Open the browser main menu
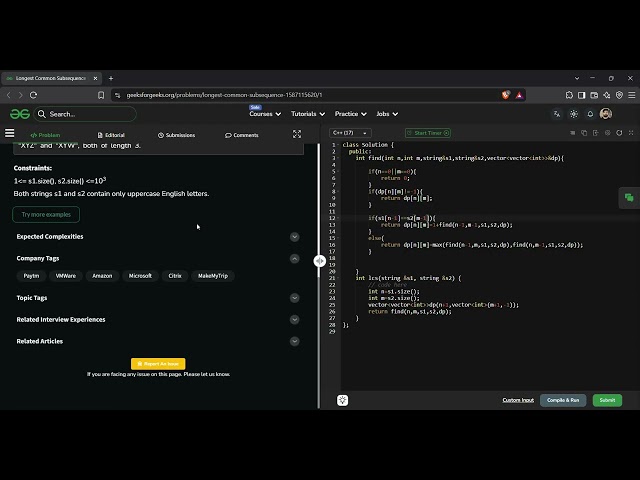The image size is (640, 480). pos(631,95)
